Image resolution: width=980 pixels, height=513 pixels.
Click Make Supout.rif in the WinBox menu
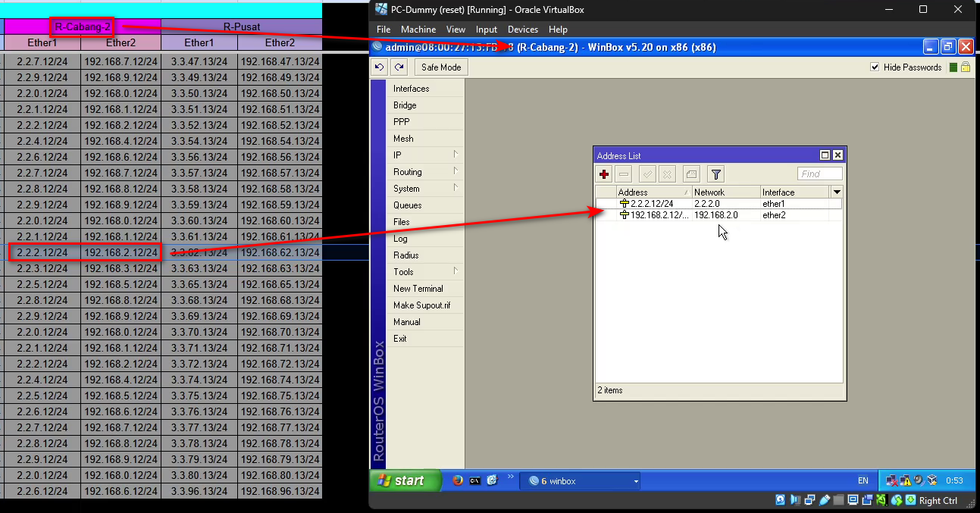tap(425, 305)
